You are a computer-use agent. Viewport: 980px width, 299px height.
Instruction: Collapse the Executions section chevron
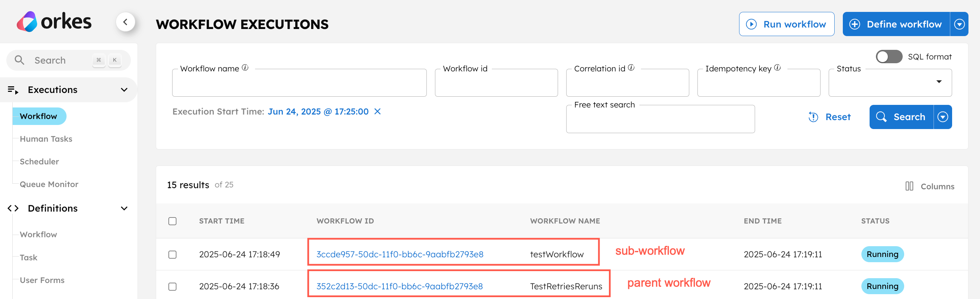point(124,90)
